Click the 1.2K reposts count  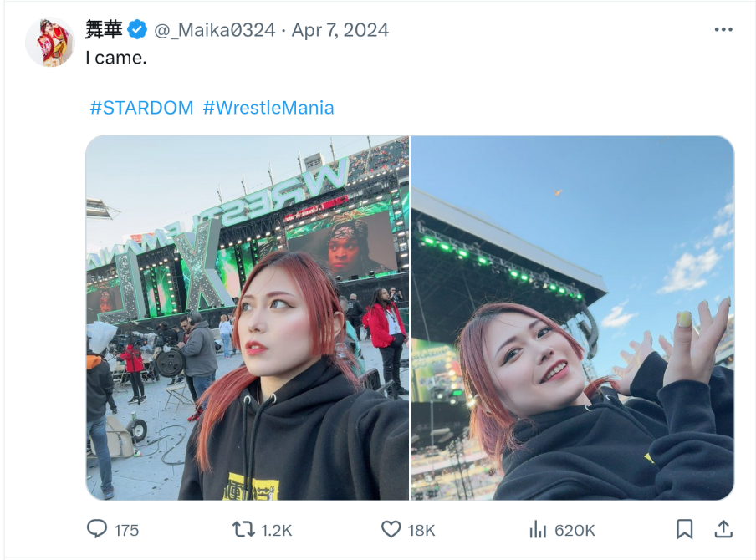tap(276, 531)
